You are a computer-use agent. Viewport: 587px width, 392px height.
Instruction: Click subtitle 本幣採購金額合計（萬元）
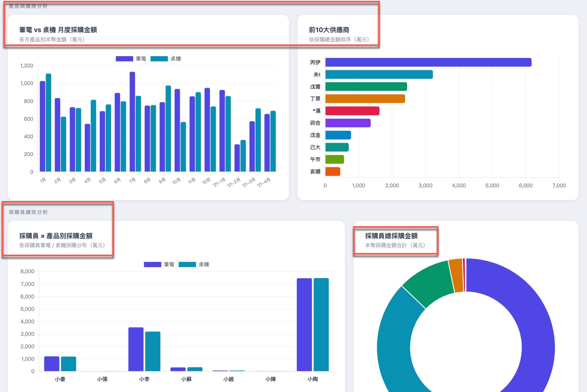[396, 245]
